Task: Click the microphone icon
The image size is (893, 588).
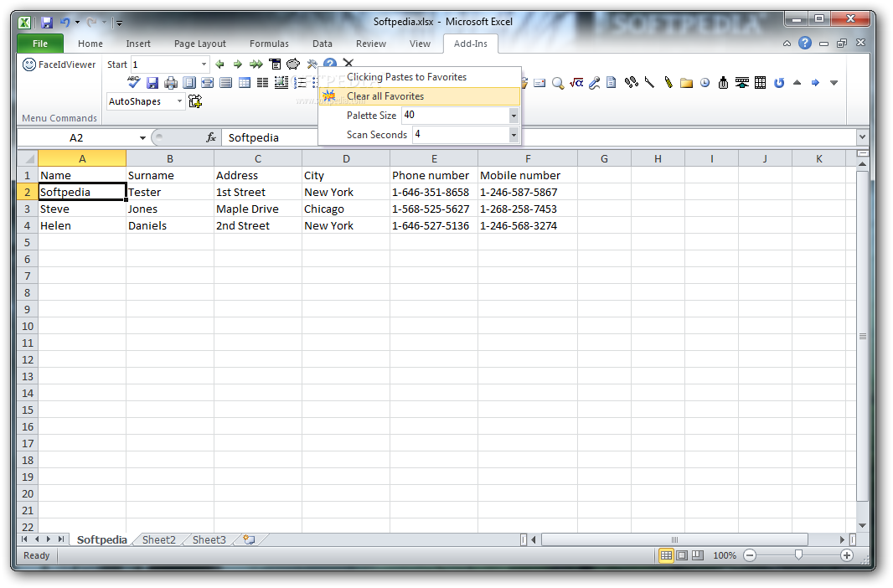Action: click(x=595, y=83)
